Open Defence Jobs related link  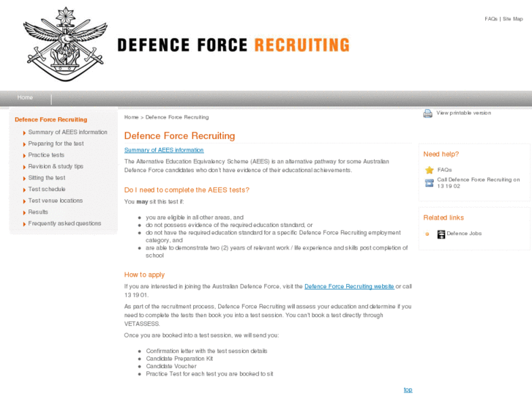click(x=464, y=234)
